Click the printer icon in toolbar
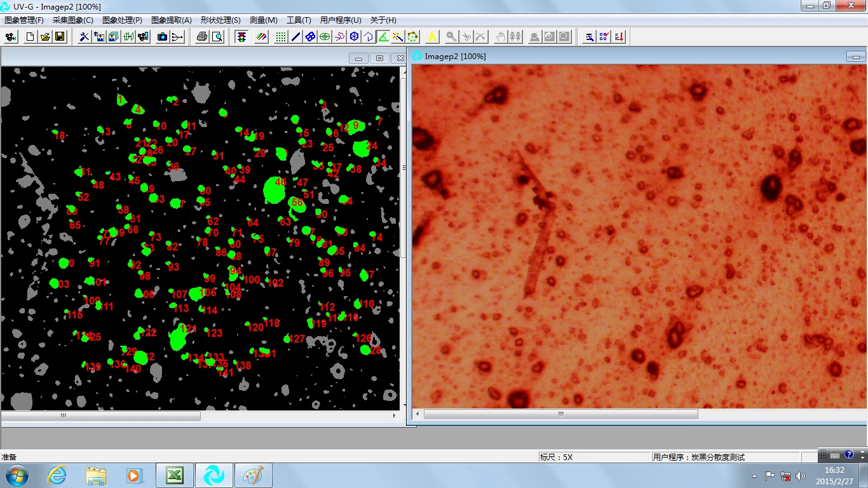Image resolution: width=868 pixels, height=488 pixels. 202,37
